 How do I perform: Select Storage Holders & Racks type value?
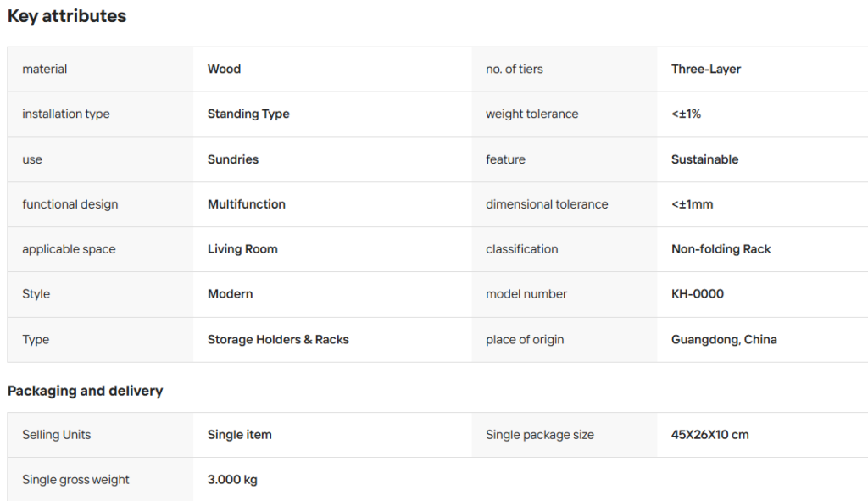(278, 339)
